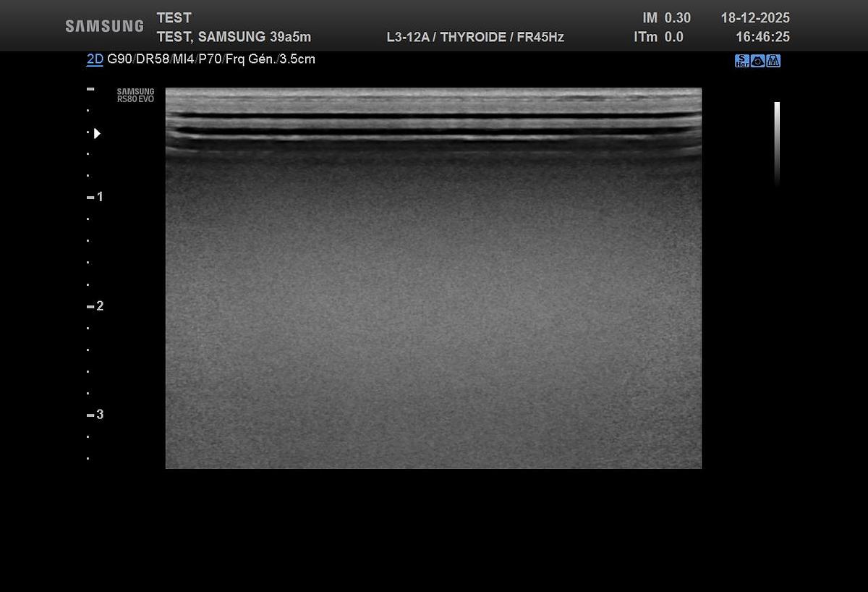Select the underlined 2D mode label
This screenshot has height=592, width=868.
click(95, 59)
